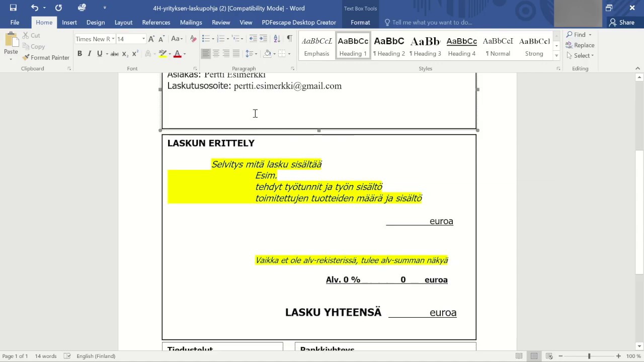644x362 pixels.
Task: Toggle bold formatting
Action: pyautogui.click(x=79, y=54)
